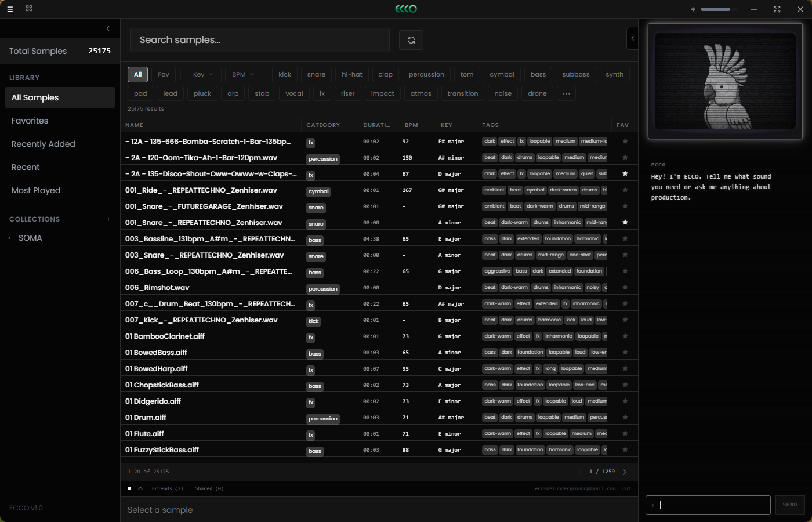Filter by hi-hat category
The height and width of the screenshot is (522, 812).
pos(351,74)
